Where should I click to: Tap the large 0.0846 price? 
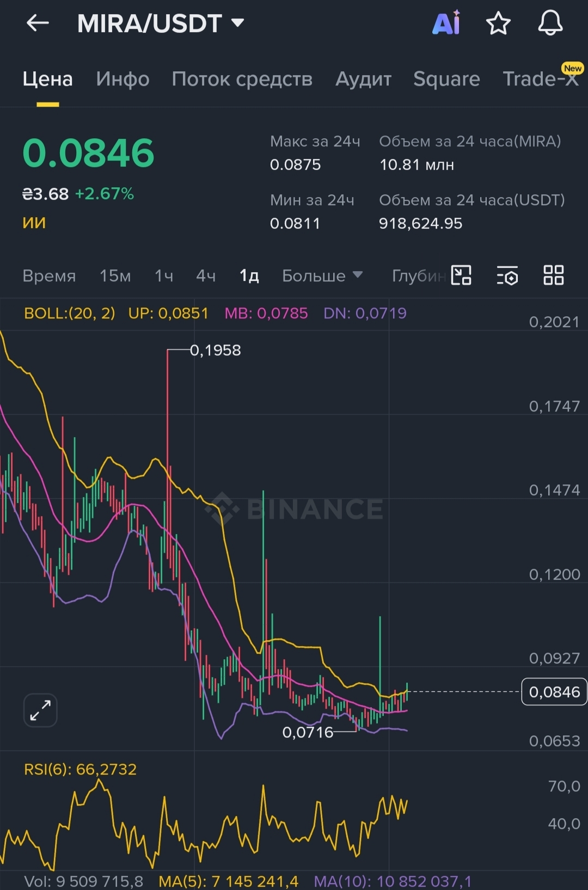[89, 153]
